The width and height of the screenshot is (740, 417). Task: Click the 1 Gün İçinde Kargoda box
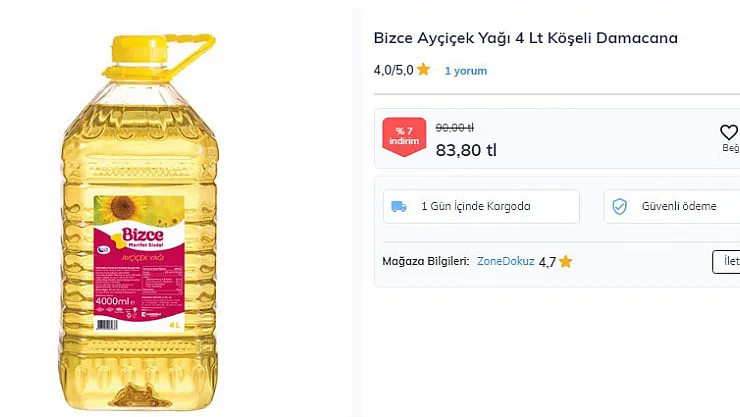[481, 207]
